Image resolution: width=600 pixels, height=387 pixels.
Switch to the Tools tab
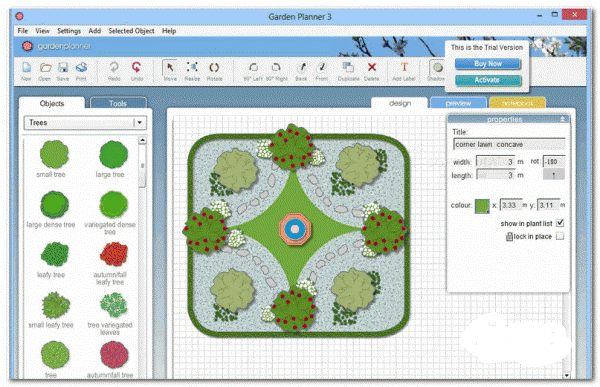[118, 103]
